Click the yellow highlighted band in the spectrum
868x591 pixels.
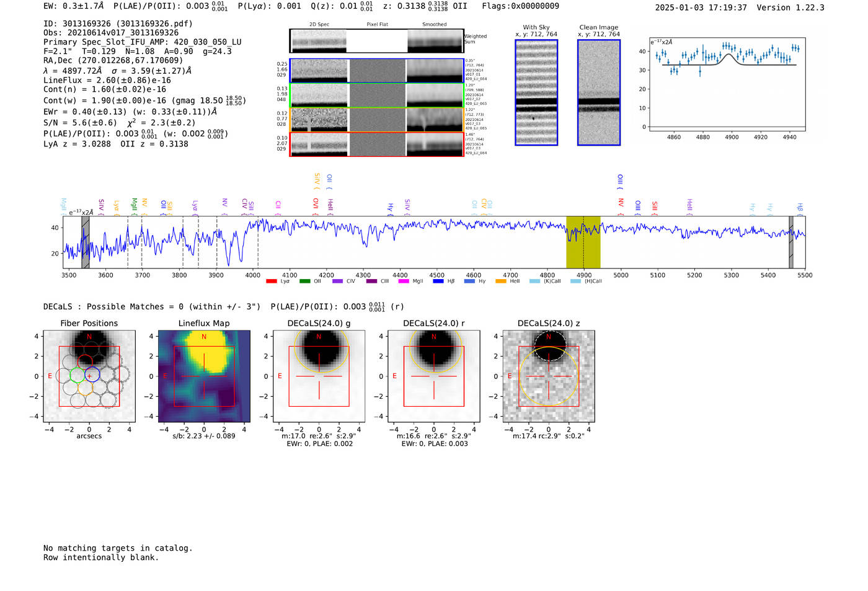(x=583, y=242)
